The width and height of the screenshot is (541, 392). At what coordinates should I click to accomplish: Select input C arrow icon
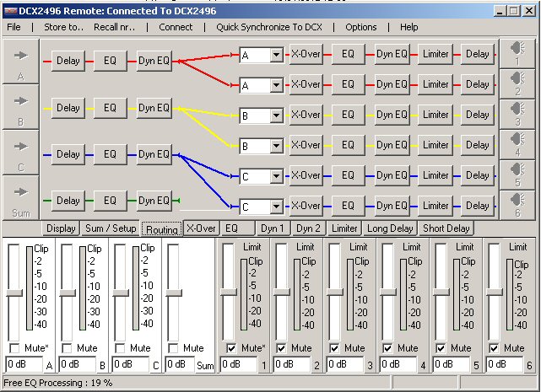tap(21, 147)
